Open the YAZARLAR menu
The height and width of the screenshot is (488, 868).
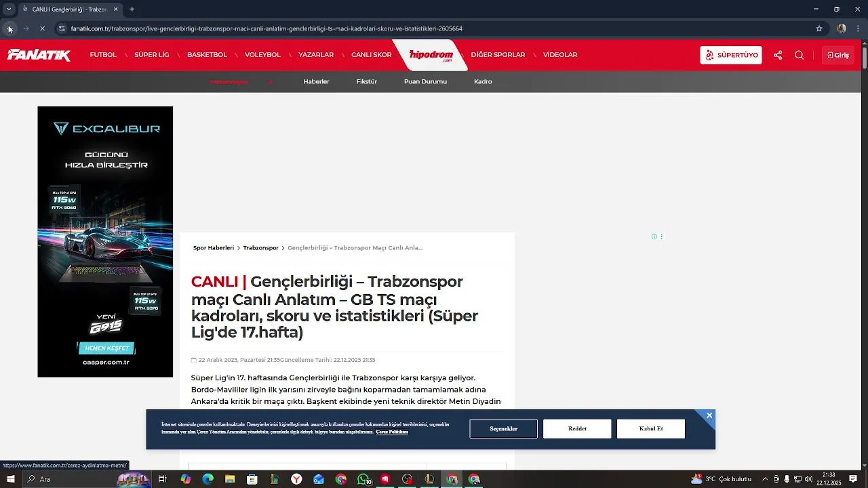click(x=316, y=55)
